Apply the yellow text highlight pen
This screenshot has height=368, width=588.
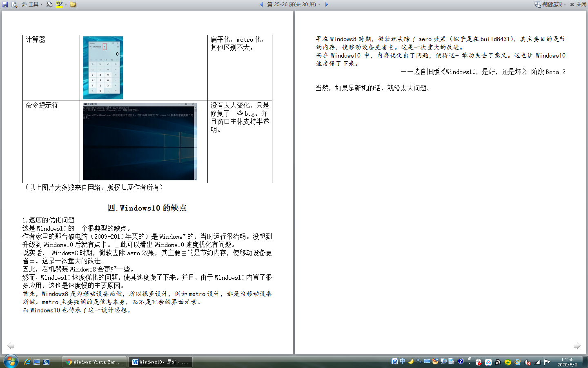(59, 4)
